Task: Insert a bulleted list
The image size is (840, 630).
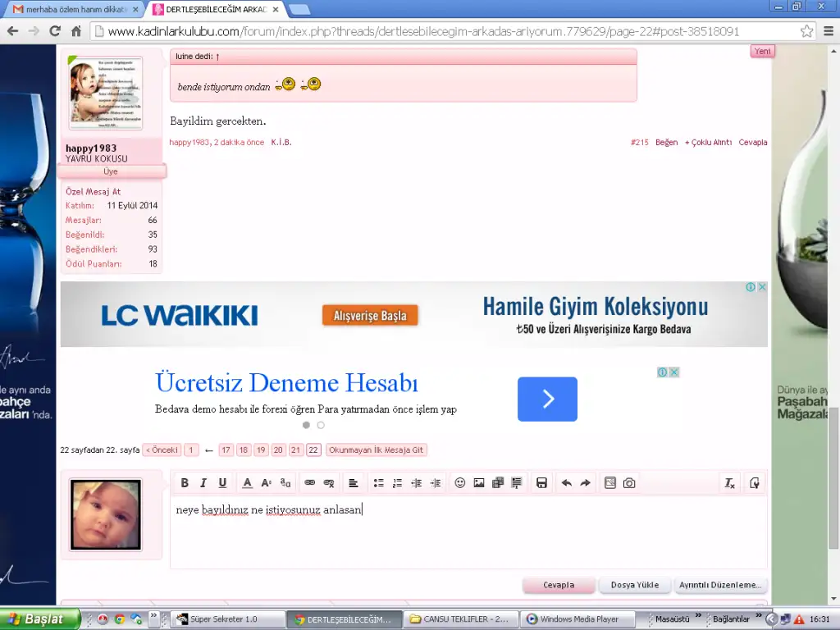Action: pyautogui.click(x=378, y=483)
